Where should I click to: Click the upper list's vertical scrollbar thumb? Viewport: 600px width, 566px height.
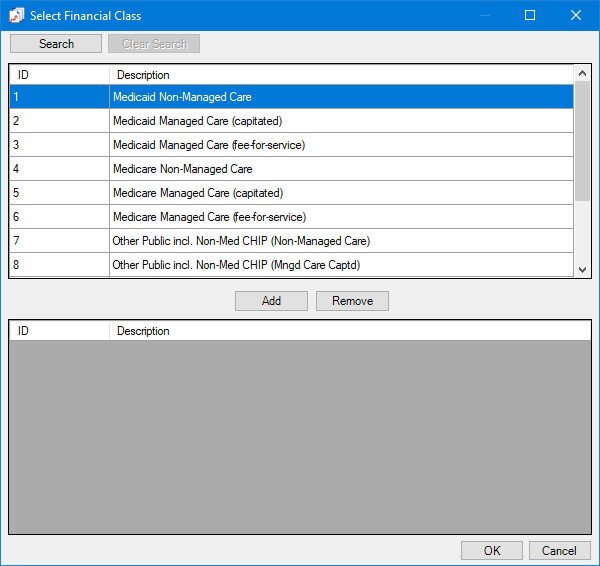pyautogui.click(x=582, y=142)
